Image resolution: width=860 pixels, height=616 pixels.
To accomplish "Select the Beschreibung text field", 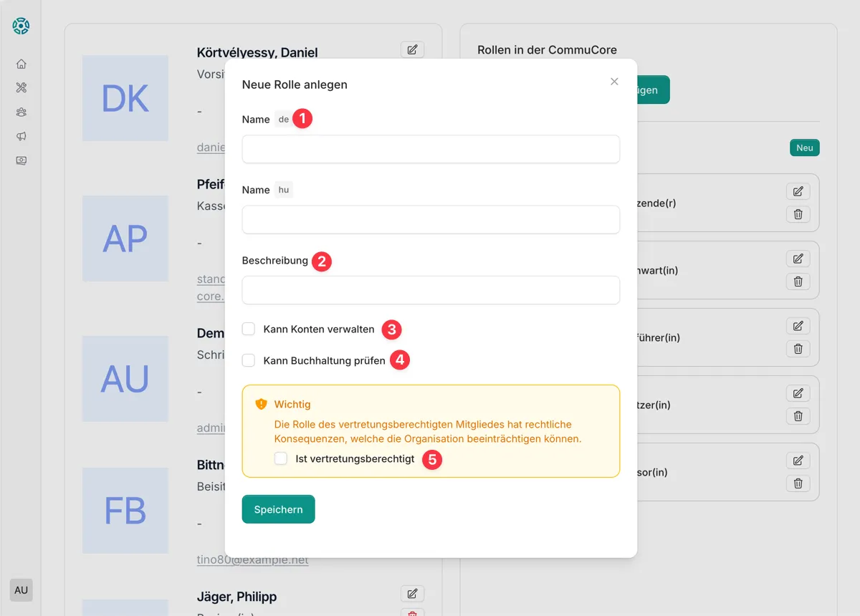I will [x=430, y=290].
